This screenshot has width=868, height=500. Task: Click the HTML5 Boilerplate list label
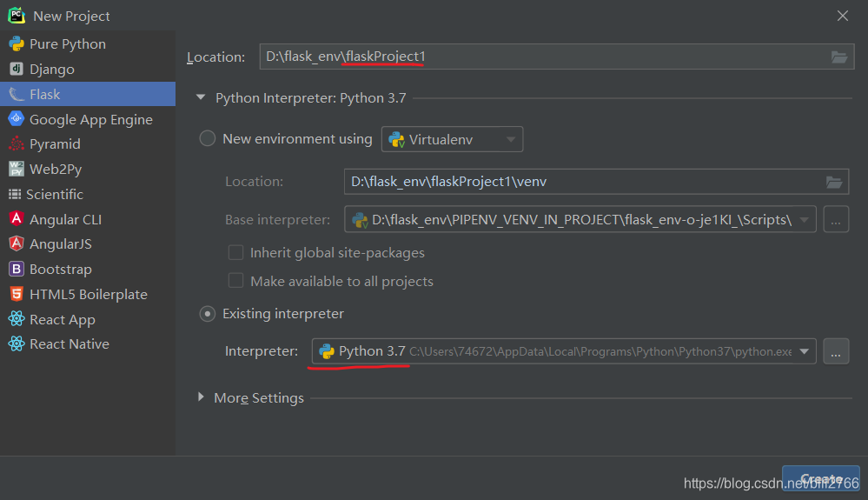[89, 294]
